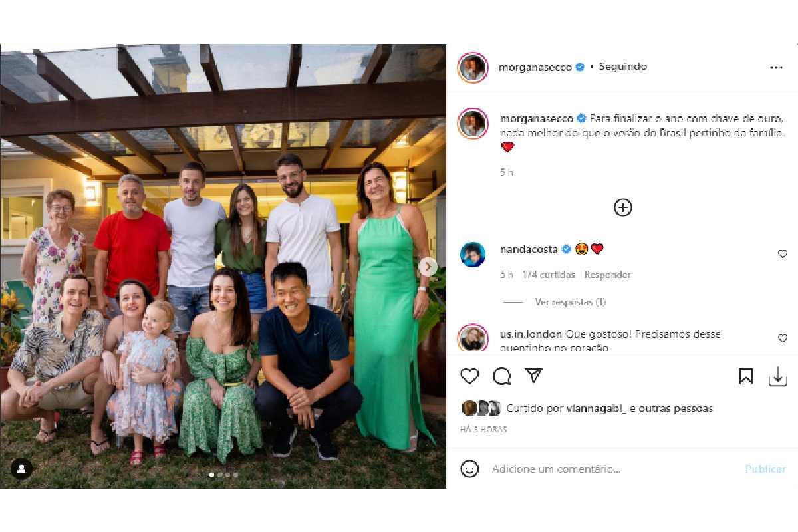Save post with bookmark icon

tap(746, 376)
